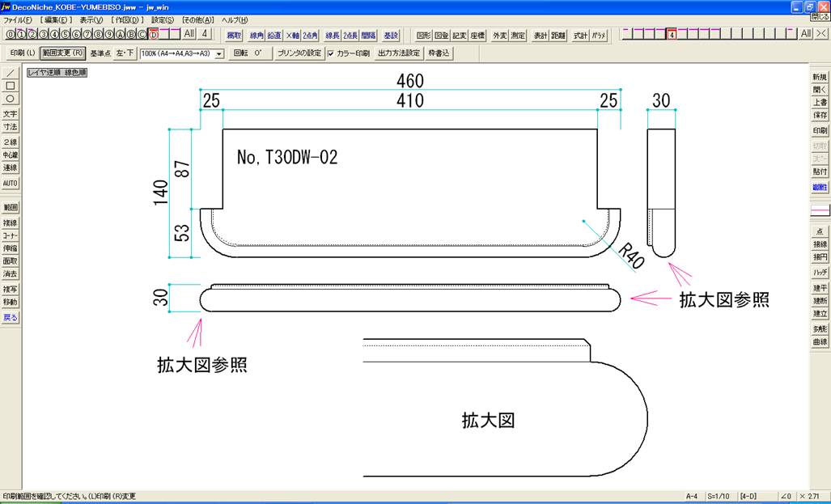Activate the 文字 text tool
Viewport: 831px width, 504px height.
tap(10, 113)
